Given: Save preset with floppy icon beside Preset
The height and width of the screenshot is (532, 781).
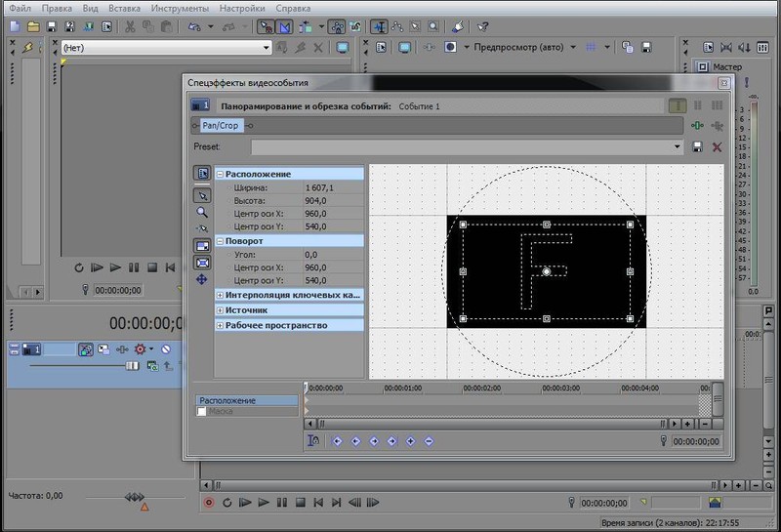Looking at the screenshot, I should (697, 147).
